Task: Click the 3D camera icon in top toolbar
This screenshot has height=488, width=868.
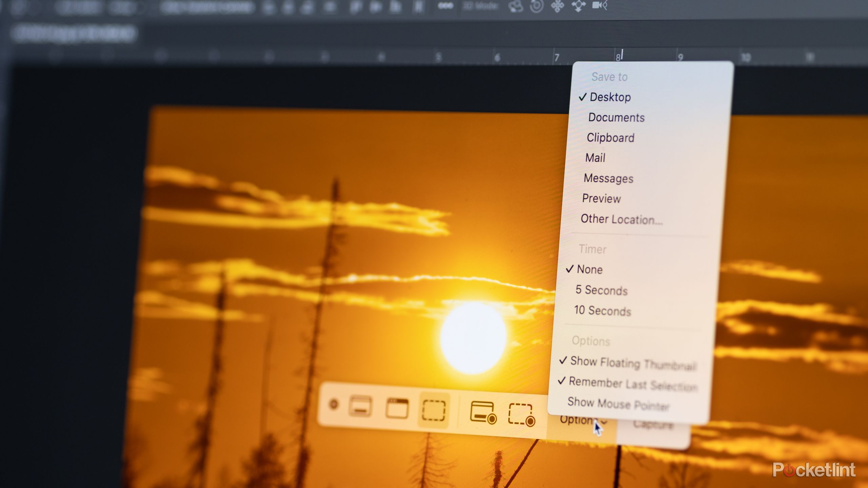Action: pos(599,5)
